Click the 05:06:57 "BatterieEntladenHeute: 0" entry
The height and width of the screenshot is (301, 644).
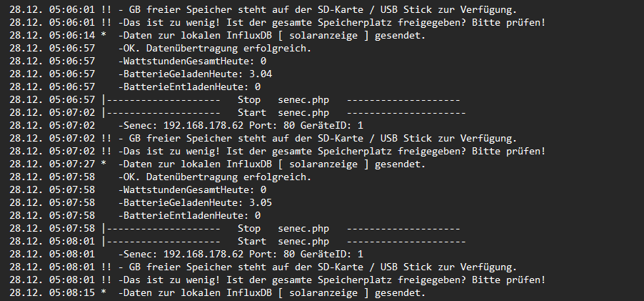(x=190, y=87)
